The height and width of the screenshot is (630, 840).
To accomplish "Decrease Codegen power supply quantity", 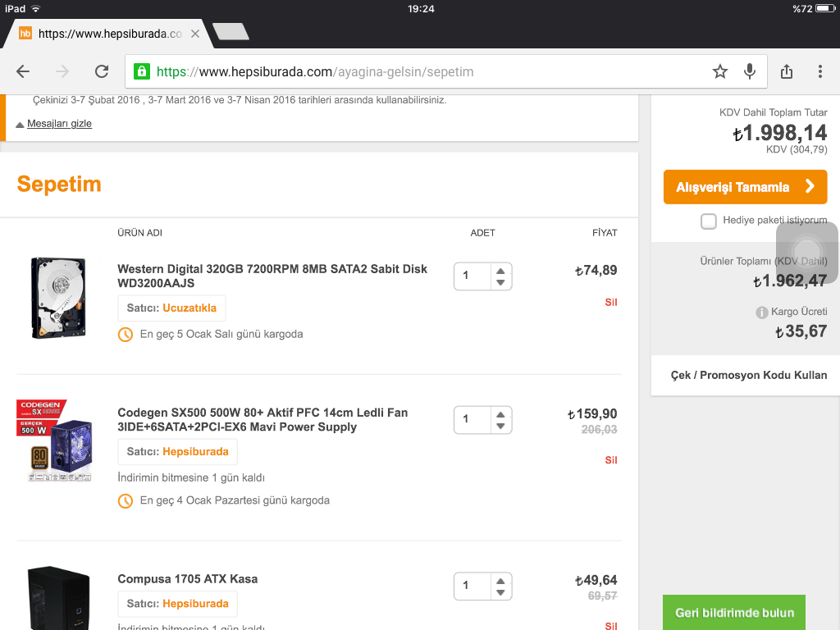I will click(500, 427).
